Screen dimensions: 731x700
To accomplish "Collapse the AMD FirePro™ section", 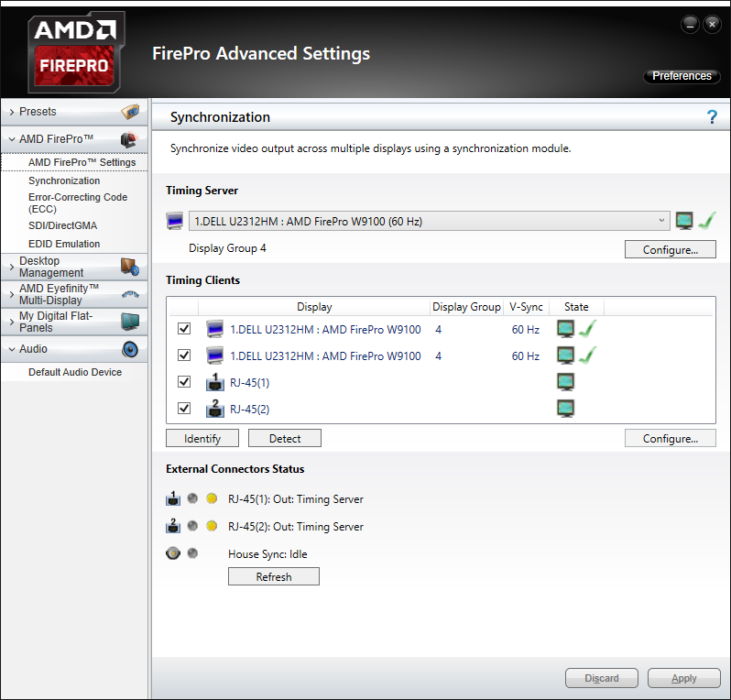I will [x=11, y=139].
